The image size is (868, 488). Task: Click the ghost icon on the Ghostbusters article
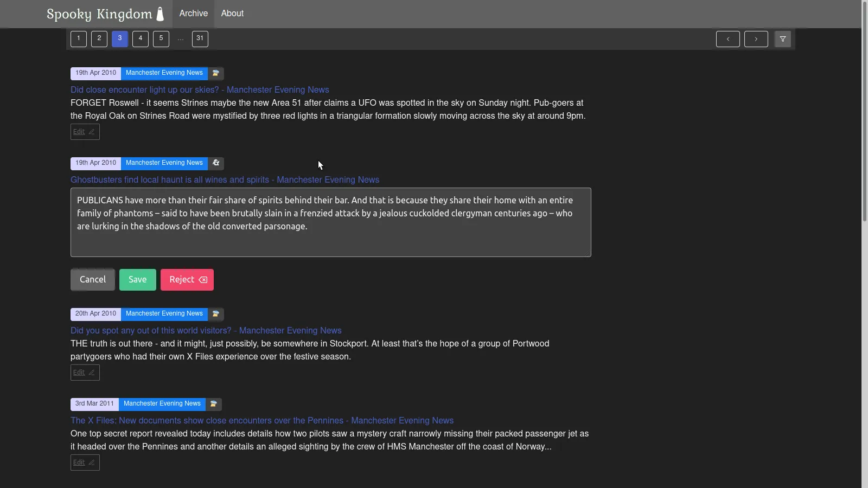coord(216,163)
